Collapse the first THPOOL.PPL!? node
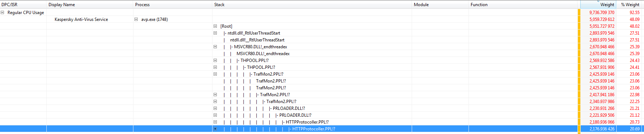Image resolution: width=644 pixels, height=134 pixels. point(215,61)
